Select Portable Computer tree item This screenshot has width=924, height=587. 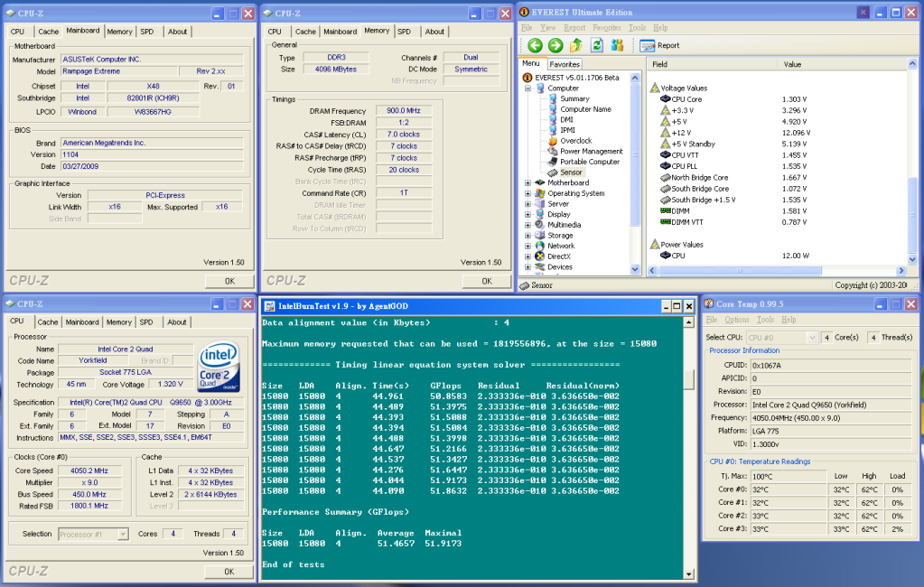pos(589,162)
